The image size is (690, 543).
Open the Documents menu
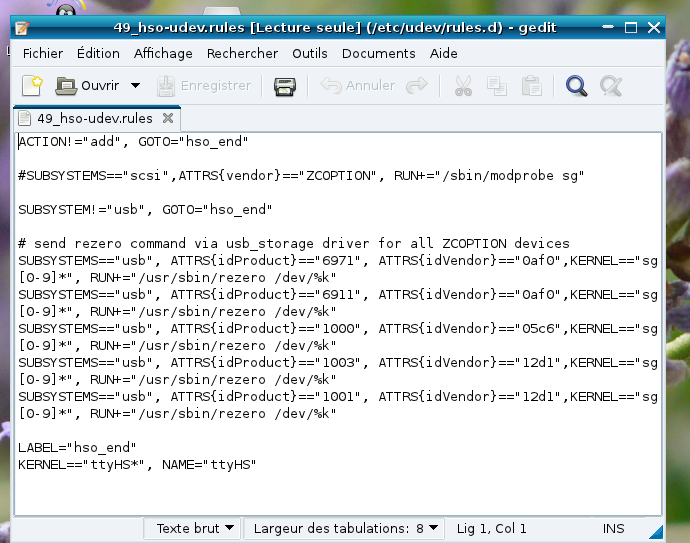tap(378, 53)
